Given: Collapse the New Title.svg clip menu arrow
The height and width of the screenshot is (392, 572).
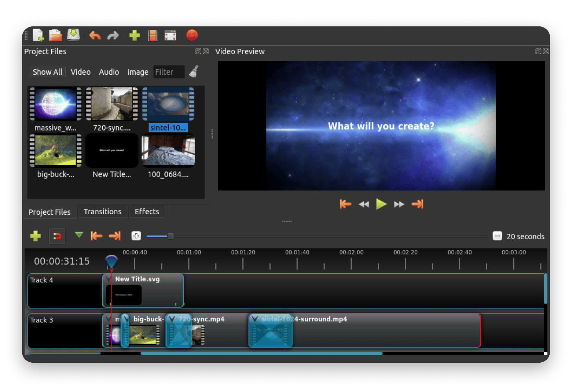Looking at the screenshot, I should tap(107, 279).
